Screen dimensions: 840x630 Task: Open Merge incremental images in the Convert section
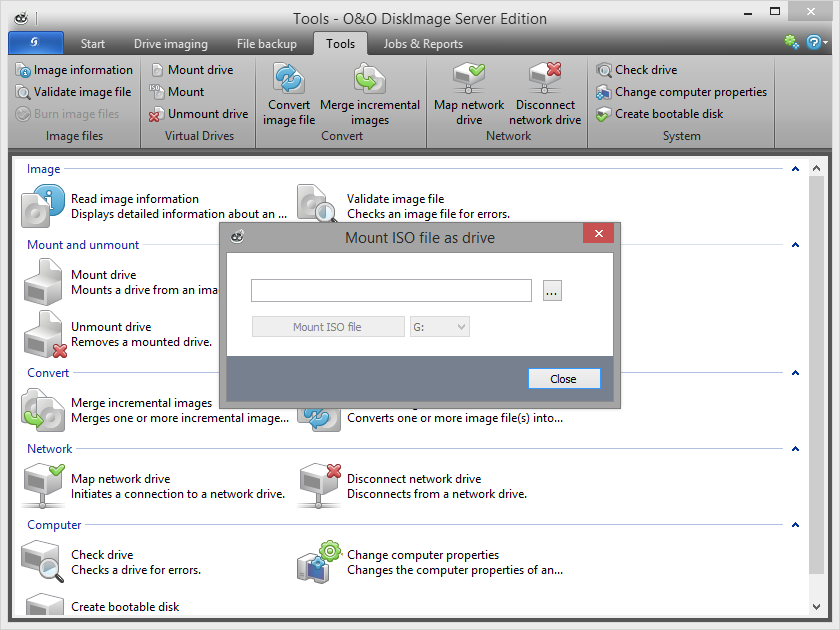click(155, 410)
